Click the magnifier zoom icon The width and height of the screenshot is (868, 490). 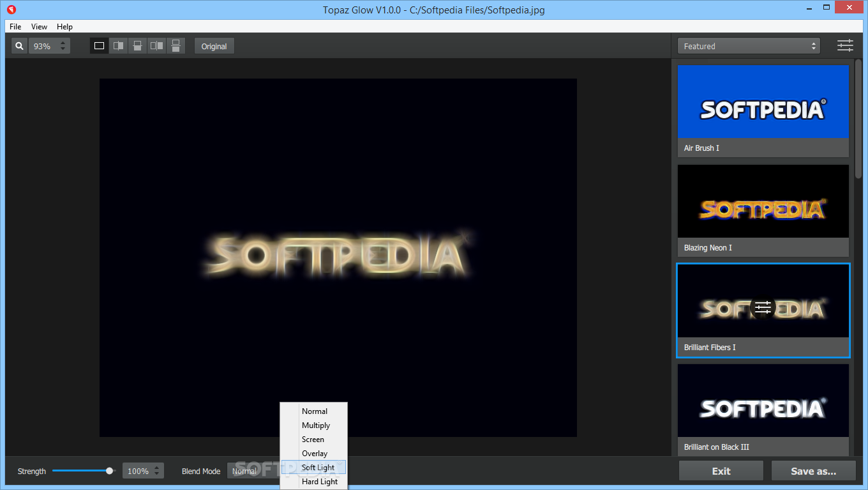pyautogui.click(x=19, y=46)
